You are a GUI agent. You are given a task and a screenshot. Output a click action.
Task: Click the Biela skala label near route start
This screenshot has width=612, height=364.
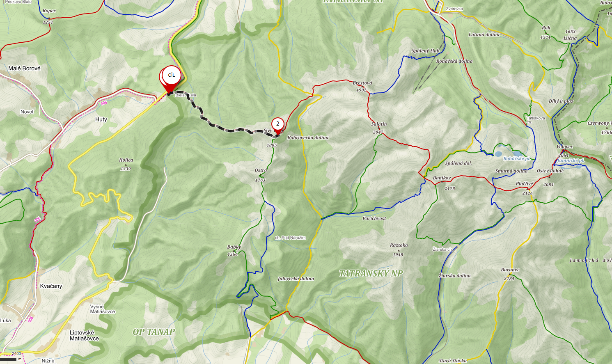[x=186, y=95]
